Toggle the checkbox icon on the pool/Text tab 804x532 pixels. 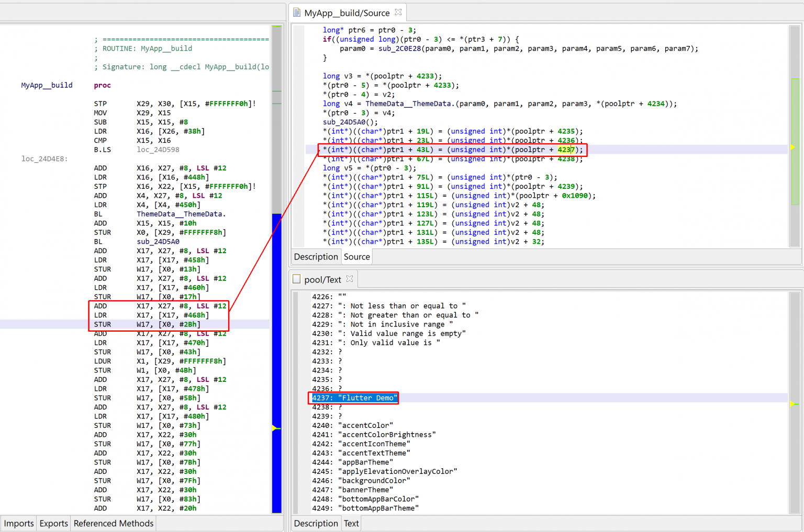(296, 279)
